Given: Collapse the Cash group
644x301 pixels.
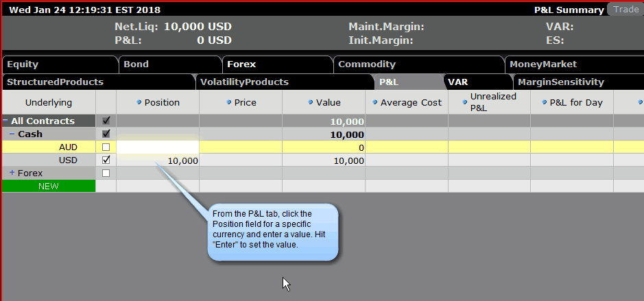Looking at the screenshot, I should click(x=12, y=134).
